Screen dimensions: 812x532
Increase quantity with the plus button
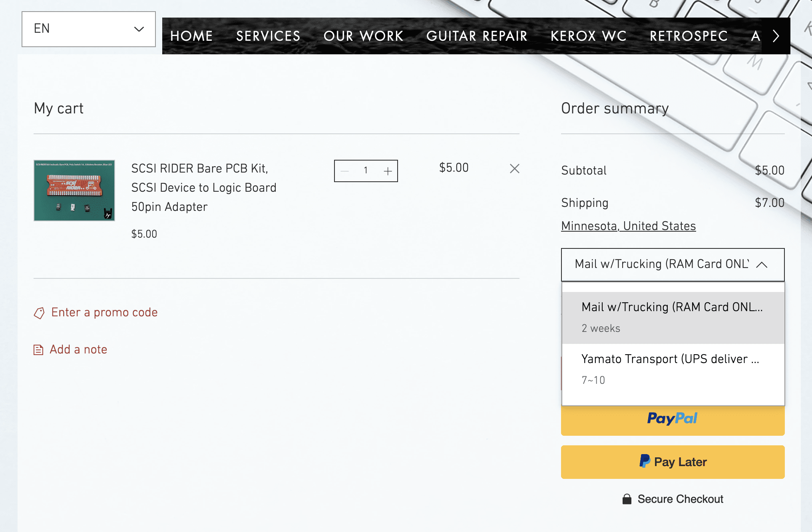click(x=388, y=171)
